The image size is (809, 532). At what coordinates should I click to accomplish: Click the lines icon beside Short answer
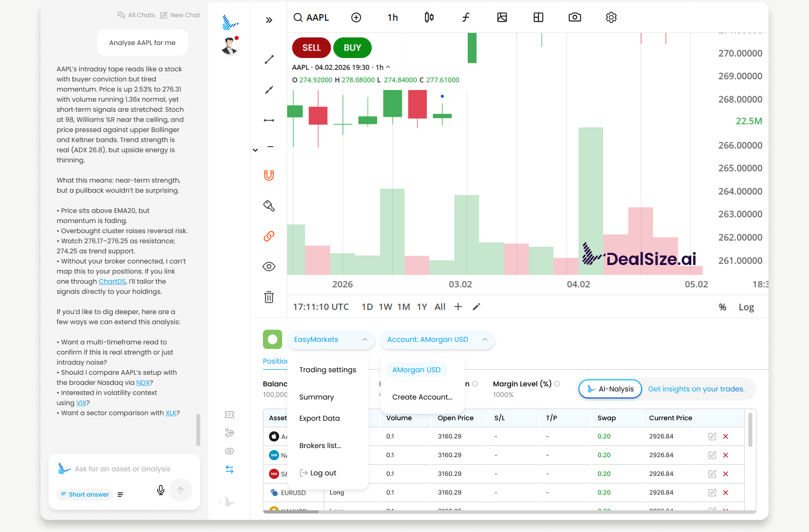click(x=120, y=495)
